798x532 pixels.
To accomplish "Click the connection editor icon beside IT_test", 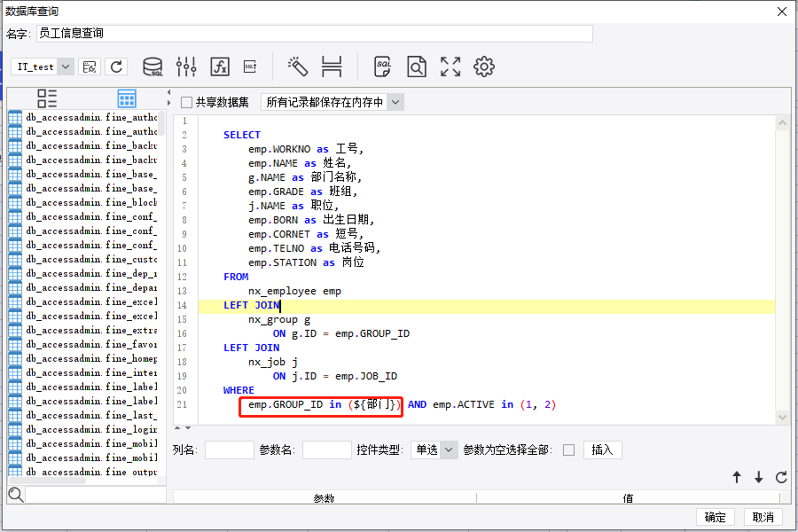I will click(x=90, y=66).
